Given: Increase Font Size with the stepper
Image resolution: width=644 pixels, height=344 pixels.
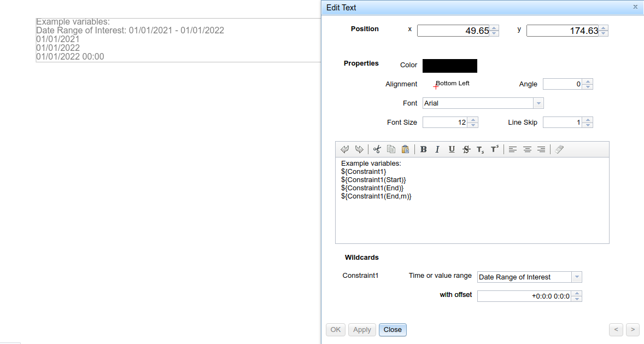Looking at the screenshot, I should click(x=473, y=120).
